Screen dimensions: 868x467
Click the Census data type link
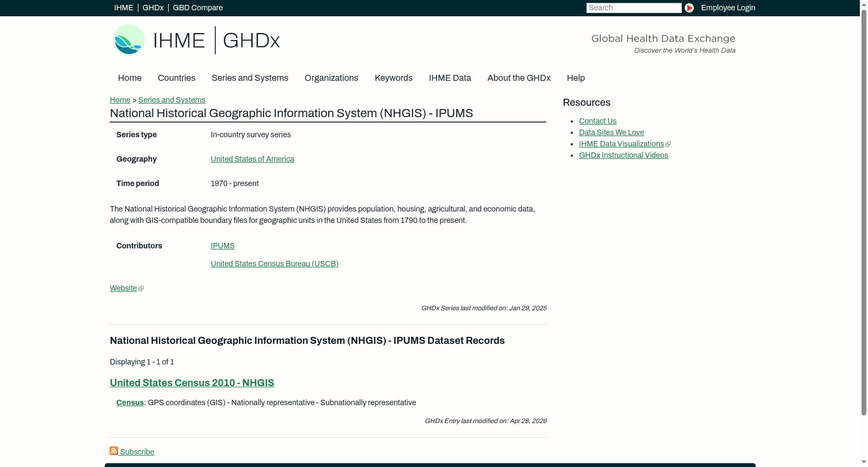point(130,402)
